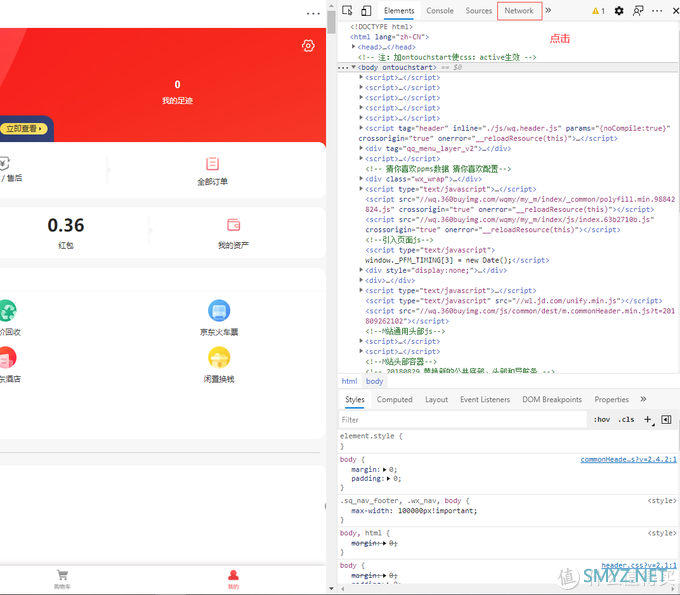The width and height of the screenshot is (680, 595).
Task: Switch to the Sources tab
Action: click(479, 11)
